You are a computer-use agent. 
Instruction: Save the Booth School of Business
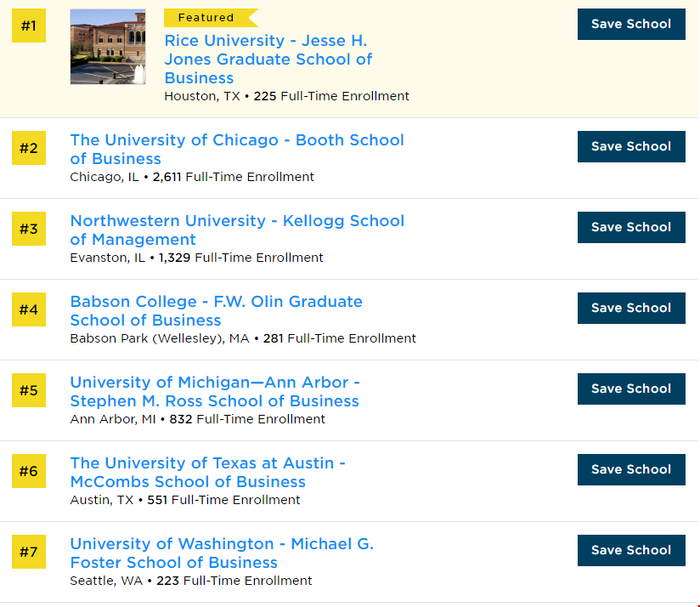tap(631, 146)
